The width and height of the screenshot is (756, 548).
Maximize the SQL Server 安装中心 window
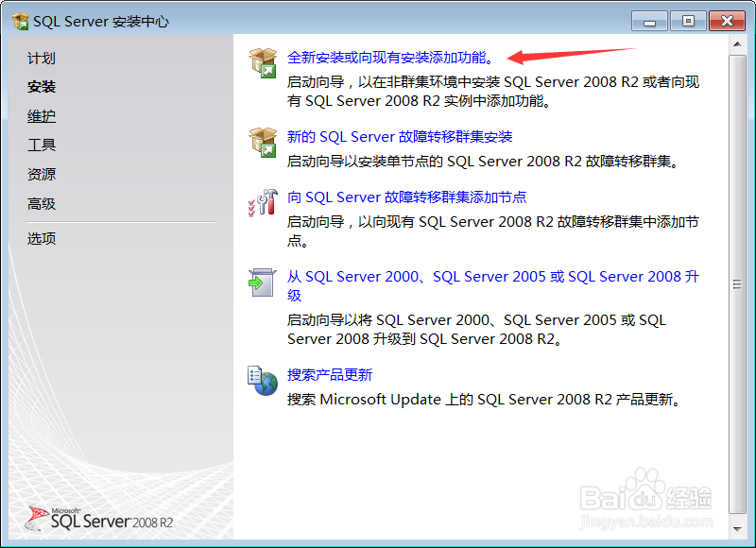(x=688, y=21)
